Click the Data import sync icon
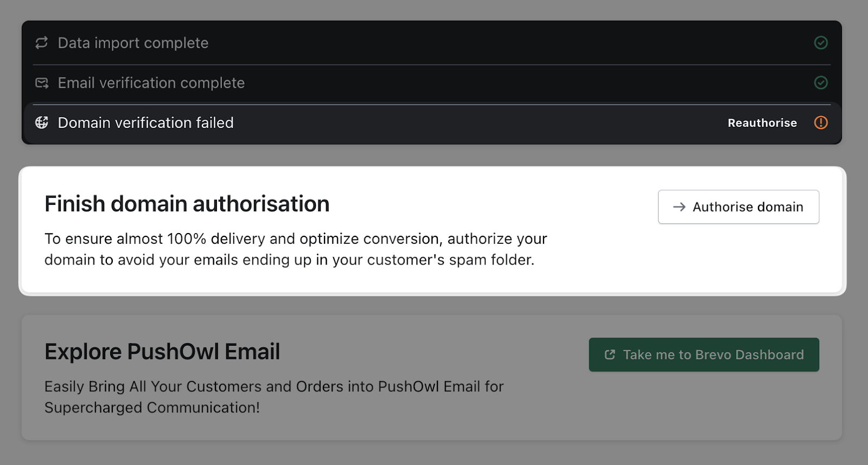868x465 pixels. coord(42,43)
